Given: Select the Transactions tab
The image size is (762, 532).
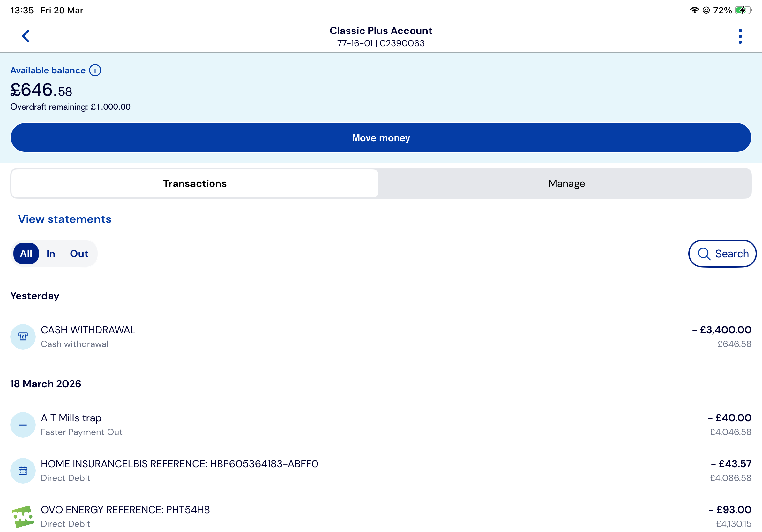Looking at the screenshot, I should click(195, 183).
